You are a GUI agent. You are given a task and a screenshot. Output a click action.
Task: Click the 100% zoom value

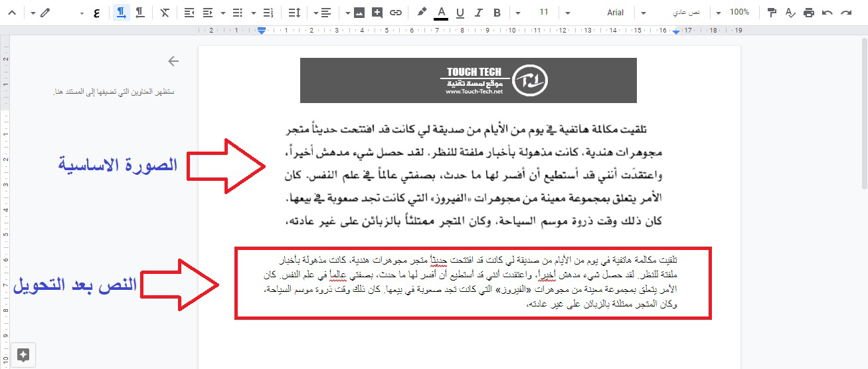point(739,13)
